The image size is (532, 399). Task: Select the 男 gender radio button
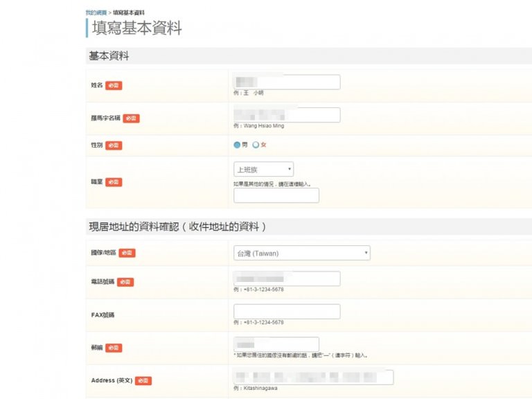point(237,145)
